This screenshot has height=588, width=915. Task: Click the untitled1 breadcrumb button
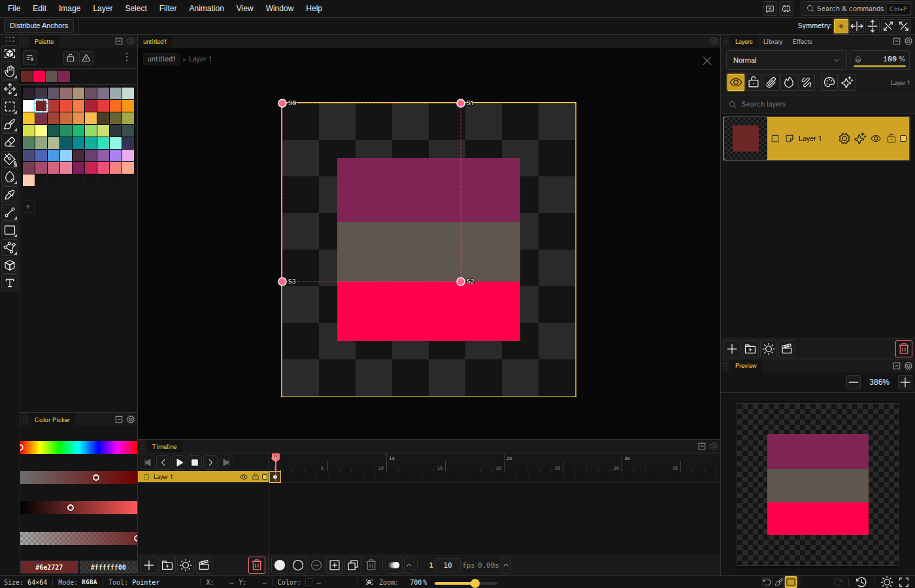point(161,59)
